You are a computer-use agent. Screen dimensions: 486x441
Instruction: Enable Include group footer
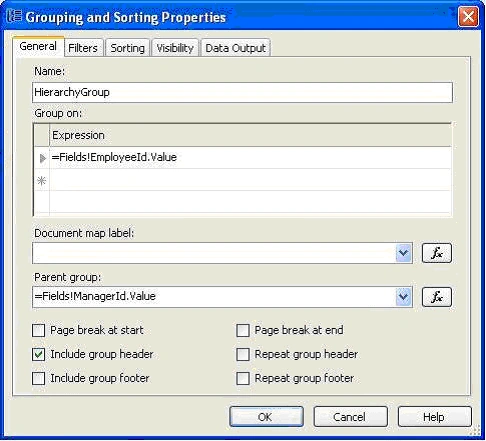[x=39, y=378]
